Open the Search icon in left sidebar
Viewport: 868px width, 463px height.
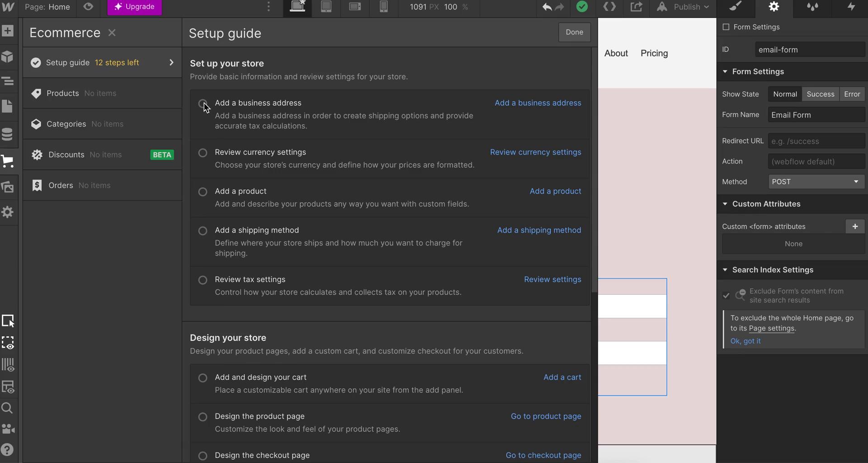(8, 408)
